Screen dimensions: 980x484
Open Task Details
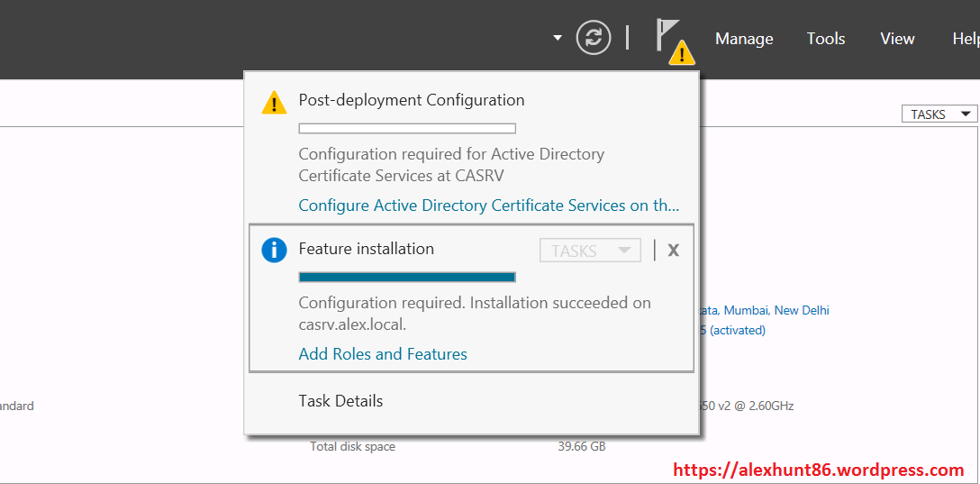pos(340,401)
